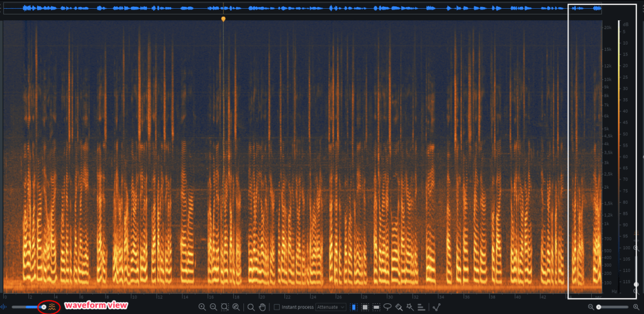Toggle the Frequency selection tool
Screen dimensions: 644x314
click(375, 307)
